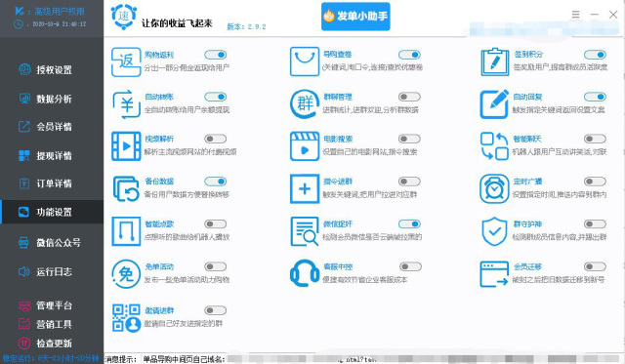Click the 签到积分 feature title
The height and width of the screenshot is (364, 625).
coord(528,55)
